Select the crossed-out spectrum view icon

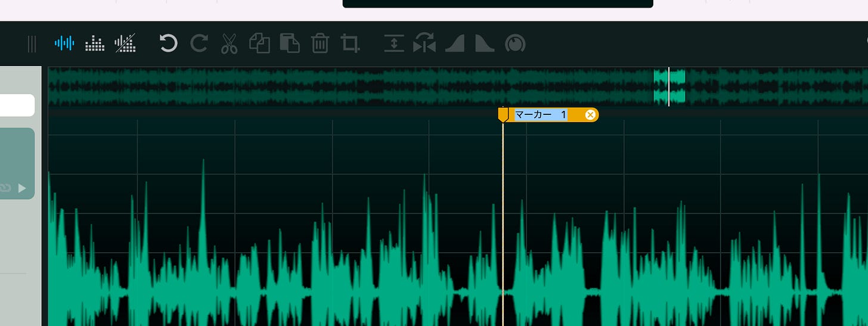125,43
